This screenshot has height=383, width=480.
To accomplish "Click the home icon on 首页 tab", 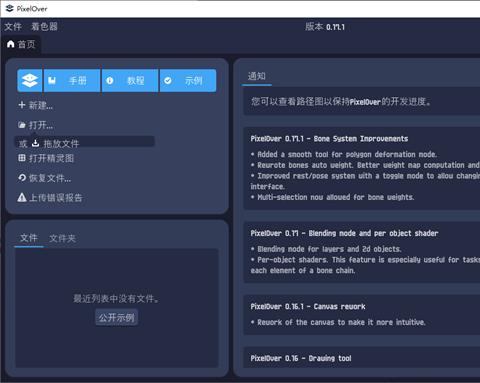I will pyautogui.click(x=11, y=44).
